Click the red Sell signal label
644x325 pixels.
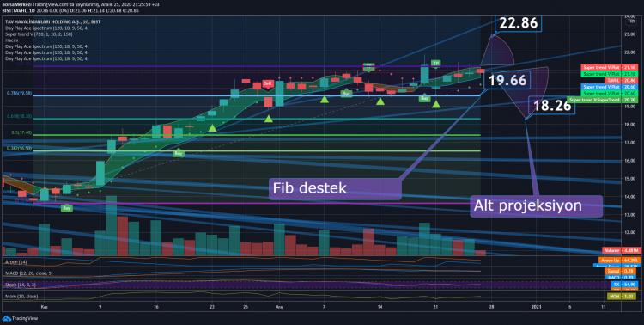[267, 83]
